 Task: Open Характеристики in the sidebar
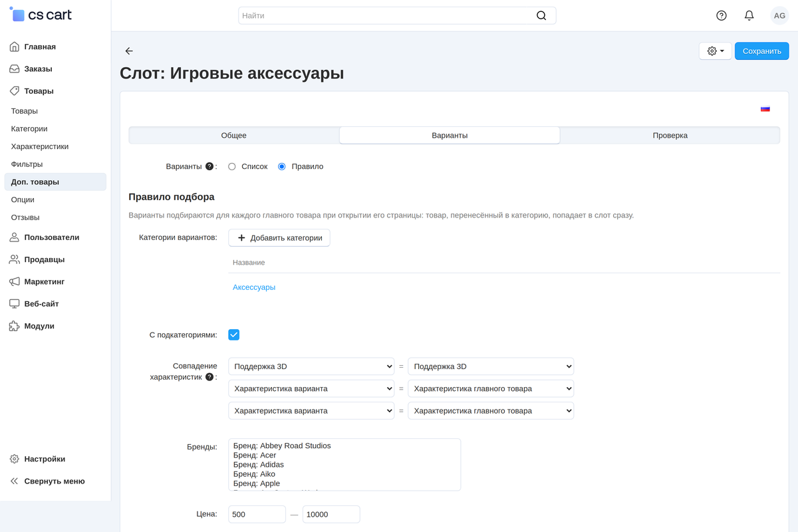(40, 146)
